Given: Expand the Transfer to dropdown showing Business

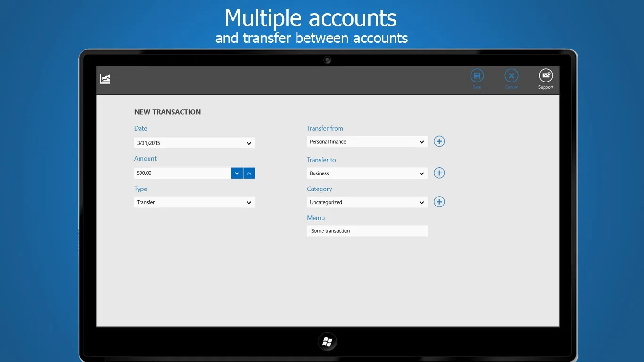Looking at the screenshot, I should (x=367, y=173).
